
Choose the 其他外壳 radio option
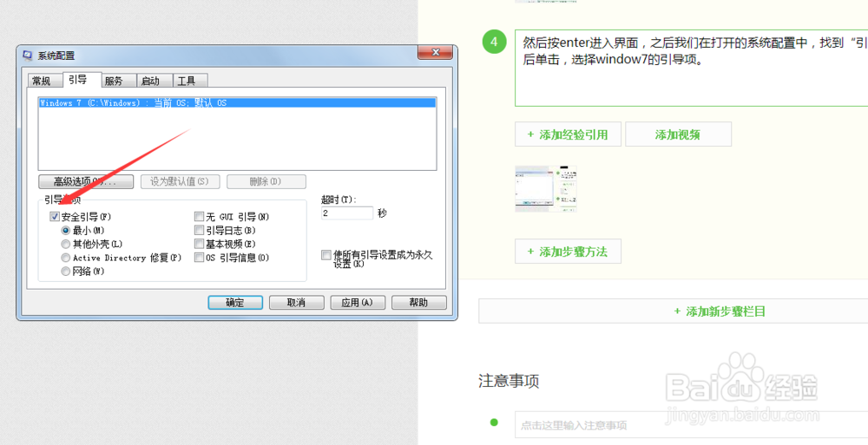click(x=66, y=245)
